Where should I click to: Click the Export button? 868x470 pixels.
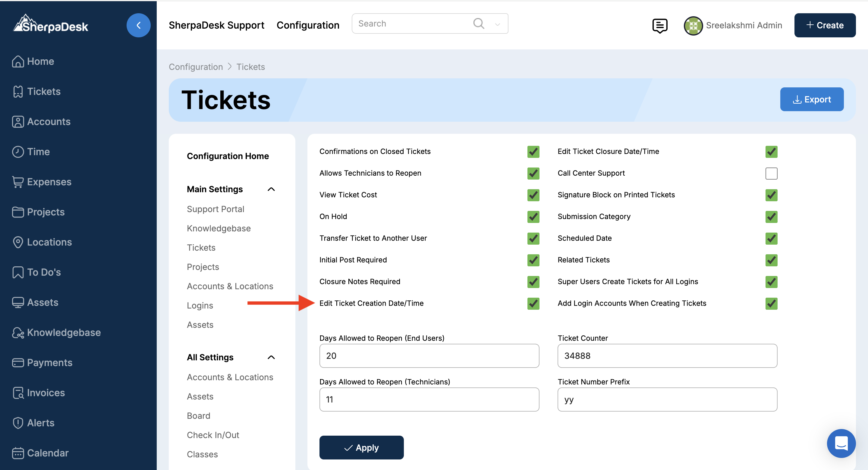pos(811,99)
